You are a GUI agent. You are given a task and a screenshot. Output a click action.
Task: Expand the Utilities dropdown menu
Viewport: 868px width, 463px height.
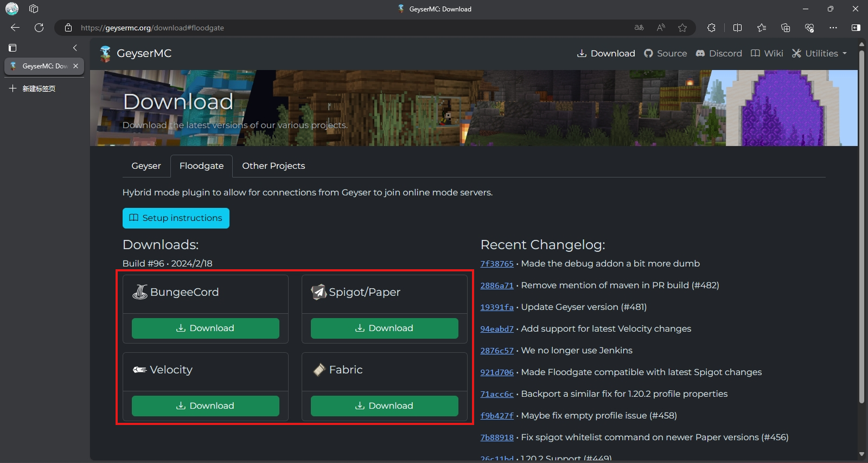[x=819, y=53]
